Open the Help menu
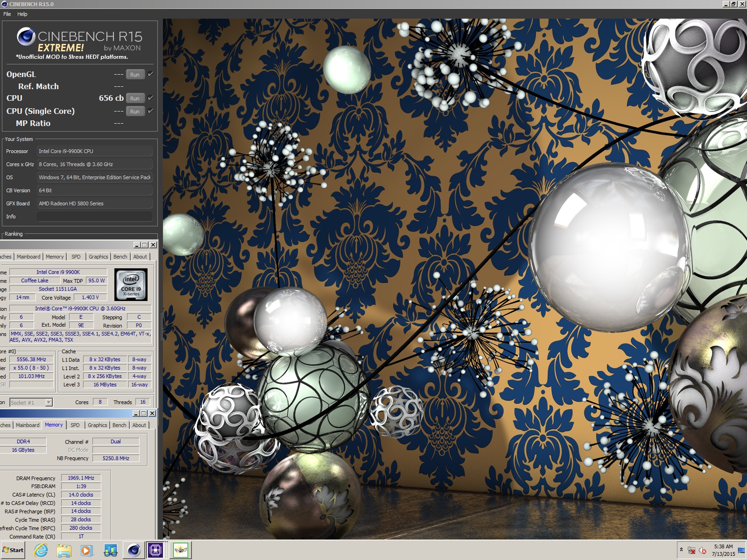The height and width of the screenshot is (560, 747). click(x=22, y=14)
